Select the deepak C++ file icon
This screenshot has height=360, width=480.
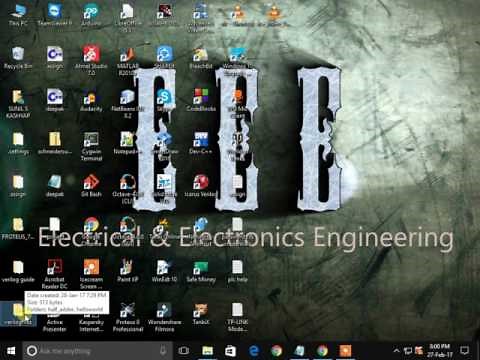point(55,100)
